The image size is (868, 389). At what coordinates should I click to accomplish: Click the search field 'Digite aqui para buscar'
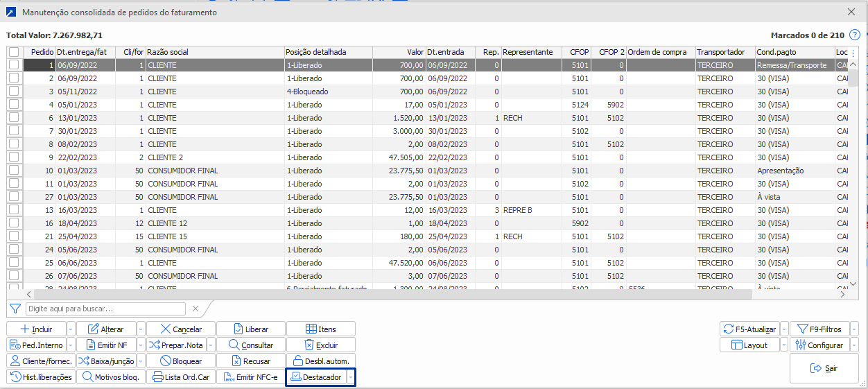click(105, 309)
